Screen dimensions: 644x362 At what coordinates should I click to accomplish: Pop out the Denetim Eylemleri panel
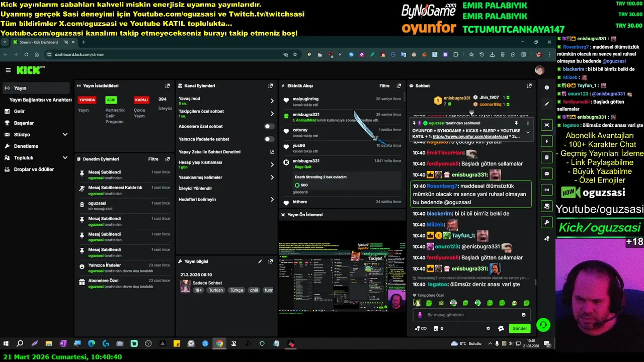(168, 159)
